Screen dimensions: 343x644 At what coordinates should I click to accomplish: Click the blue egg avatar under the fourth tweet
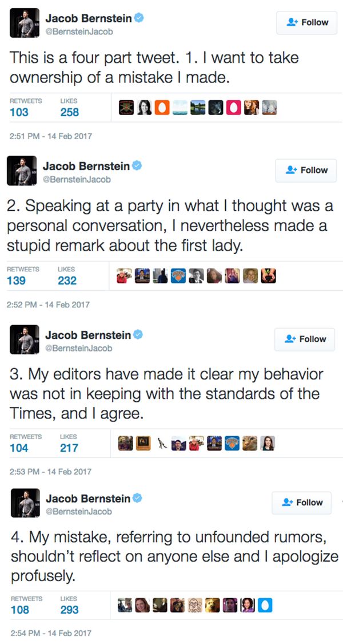pyautogui.click(x=266, y=605)
